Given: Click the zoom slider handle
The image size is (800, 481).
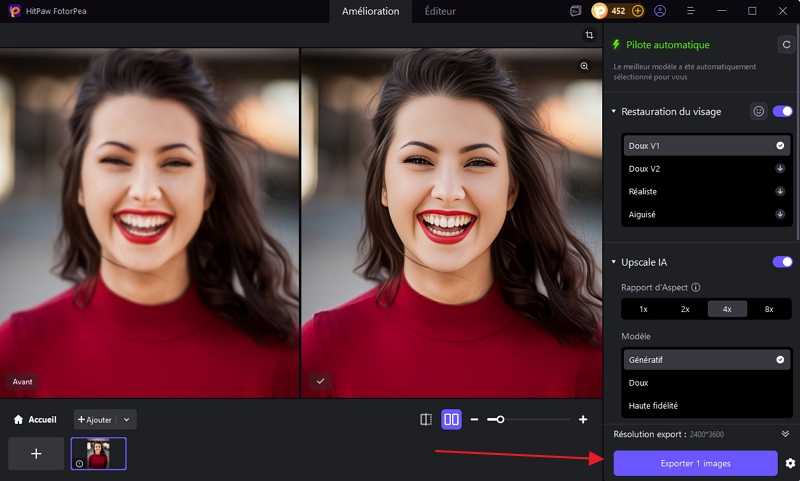Looking at the screenshot, I should click(x=500, y=419).
